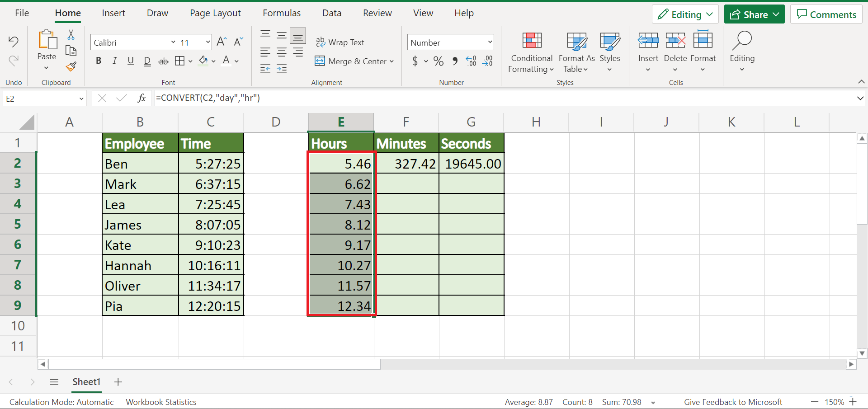
Task: Toggle strikethrough formatting
Action: click(163, 61)
